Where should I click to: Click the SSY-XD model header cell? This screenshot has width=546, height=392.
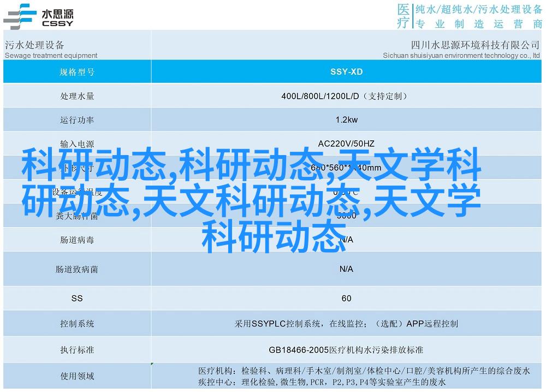coord(346,72)
